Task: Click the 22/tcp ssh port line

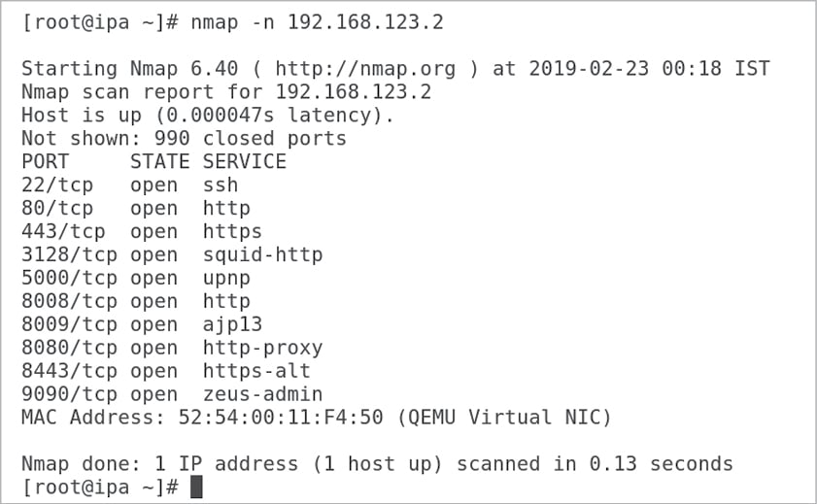Action: click(129, 185)
